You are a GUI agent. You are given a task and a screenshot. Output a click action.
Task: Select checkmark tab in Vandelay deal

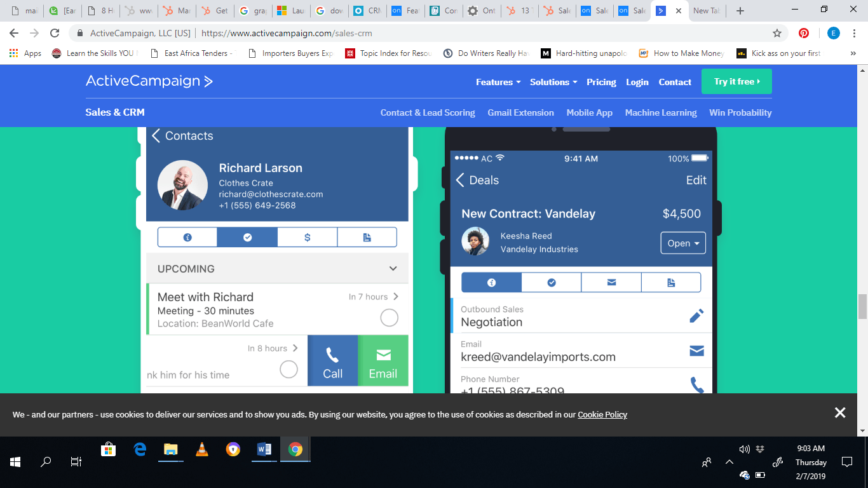click(x=552, y=282)
